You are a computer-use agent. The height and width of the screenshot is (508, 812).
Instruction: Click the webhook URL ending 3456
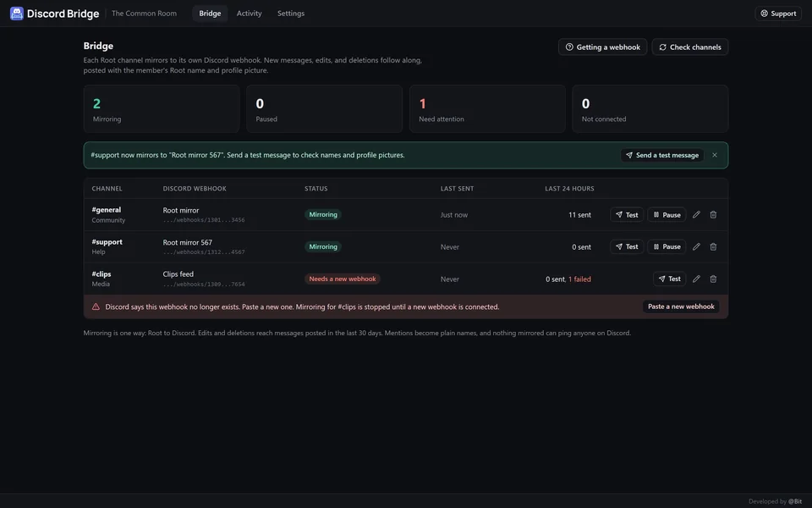(204, 220)
